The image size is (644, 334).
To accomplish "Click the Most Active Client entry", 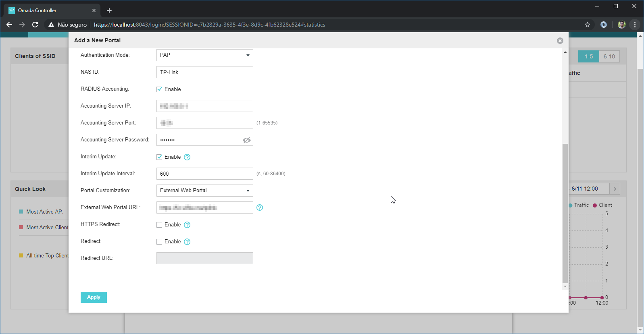I will coord(47,228).
